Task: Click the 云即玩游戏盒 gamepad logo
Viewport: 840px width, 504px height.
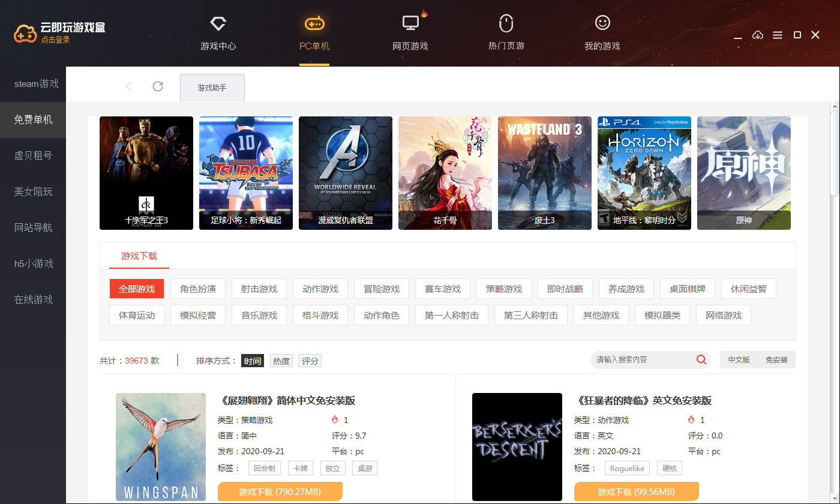Action: pyautogui.click(x=25, y=34)
